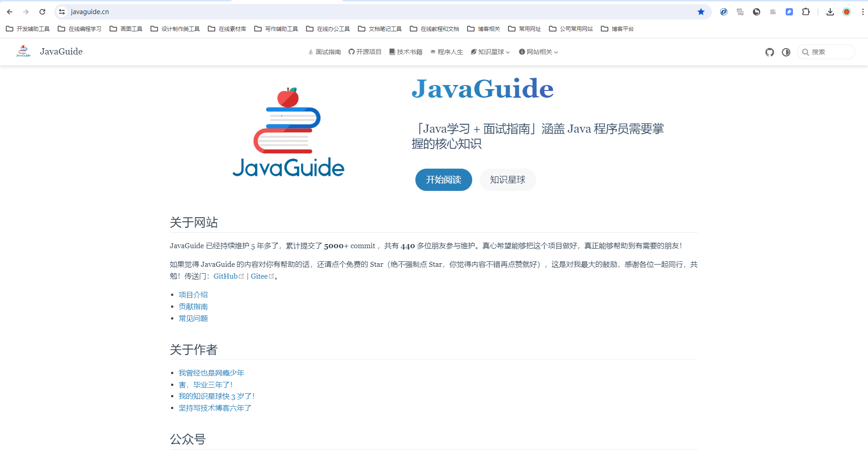
Task: Reload the javaguide.cn page
Action: 42,12
